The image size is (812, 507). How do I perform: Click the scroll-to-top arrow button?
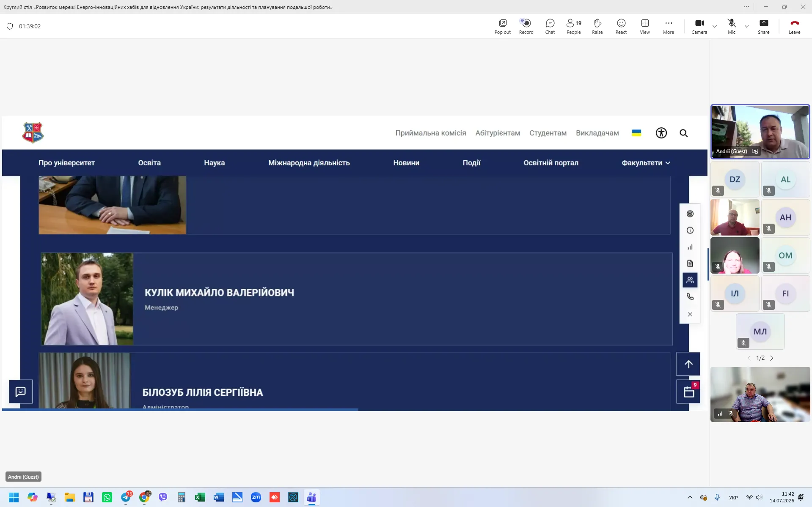[x=688, y=364]
